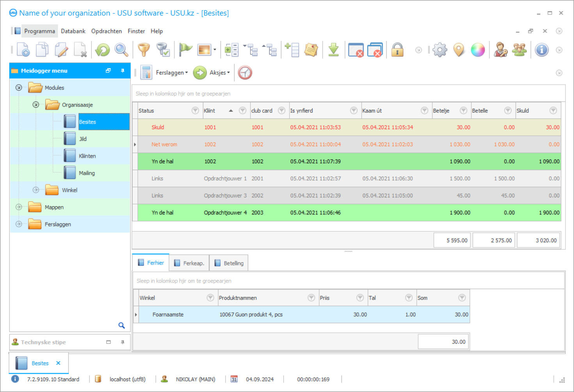Open the search tool with magnifier icon
574x392 pixels.
click(121, 50)
